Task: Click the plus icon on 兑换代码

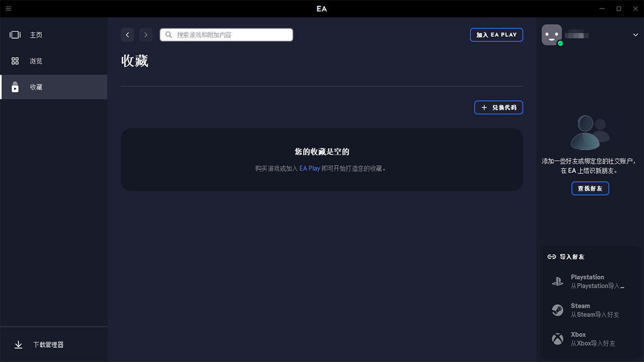Action: point(484,108)
